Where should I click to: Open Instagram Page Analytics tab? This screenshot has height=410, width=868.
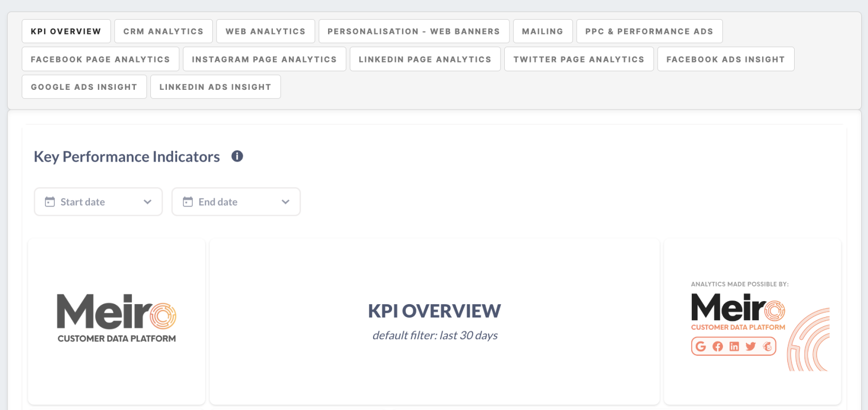(x=264, y=59)
